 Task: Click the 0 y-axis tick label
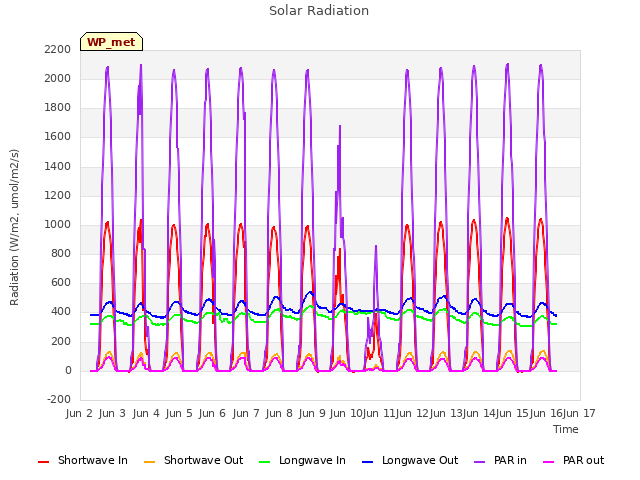pos(68,371)
